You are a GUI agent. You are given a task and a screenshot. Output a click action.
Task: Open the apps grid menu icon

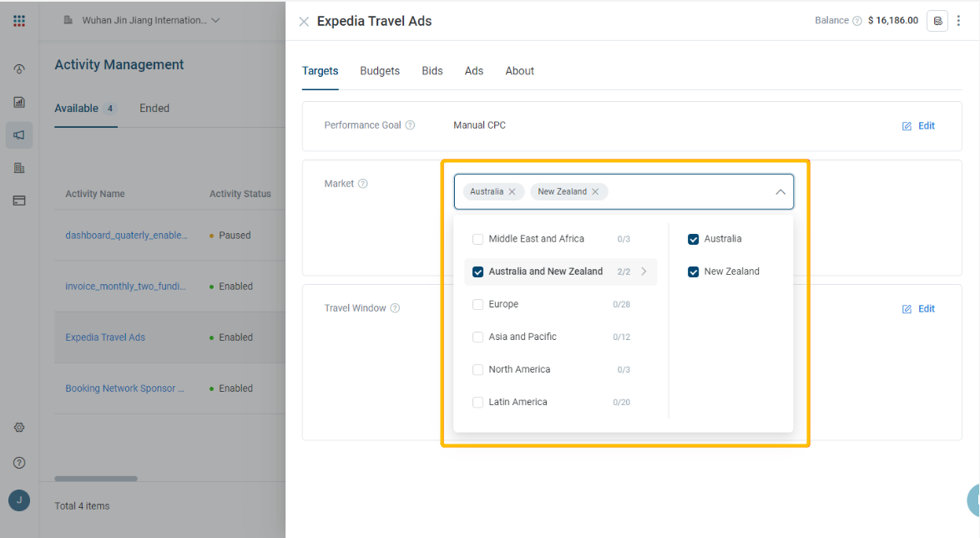point(19,21)
